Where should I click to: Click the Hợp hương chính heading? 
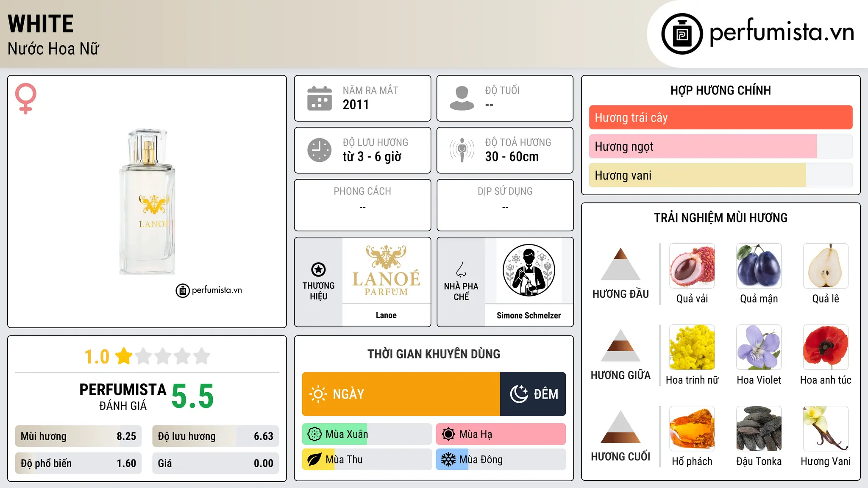[721, 90]
